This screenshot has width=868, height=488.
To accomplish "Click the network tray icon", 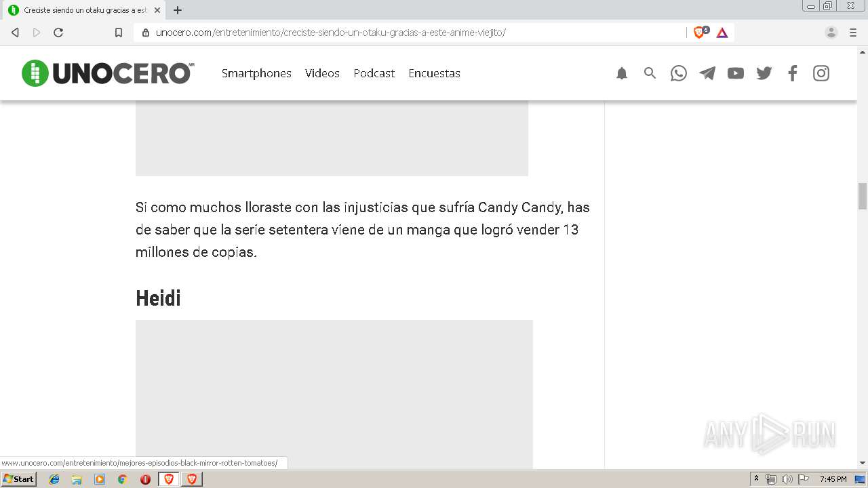I will coord(770,479).
